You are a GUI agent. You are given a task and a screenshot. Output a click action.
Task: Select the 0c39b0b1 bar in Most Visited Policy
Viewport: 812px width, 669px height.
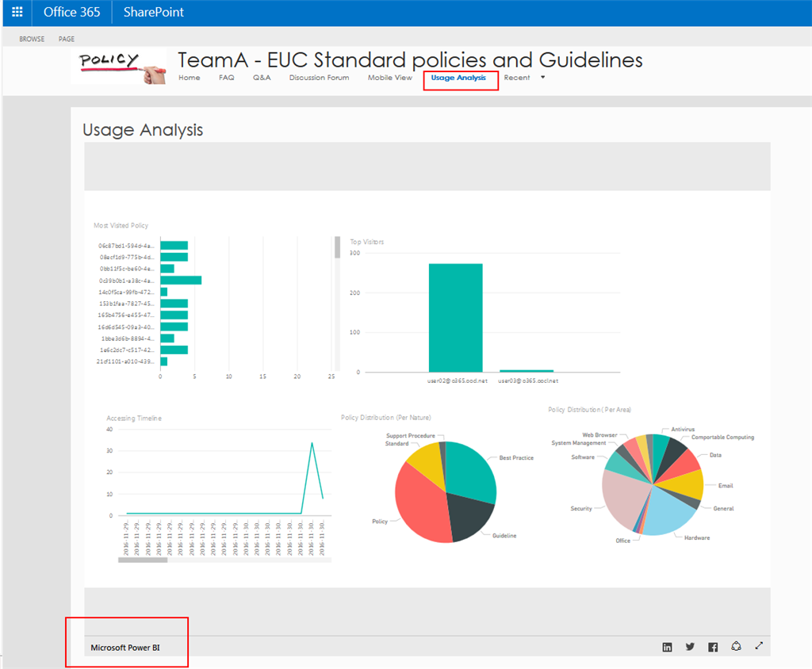point(181,280)
